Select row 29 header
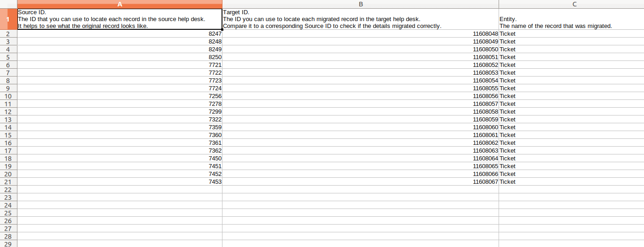Image resolution: width=644 pixels, height=247 pixels. click(8, 244)
